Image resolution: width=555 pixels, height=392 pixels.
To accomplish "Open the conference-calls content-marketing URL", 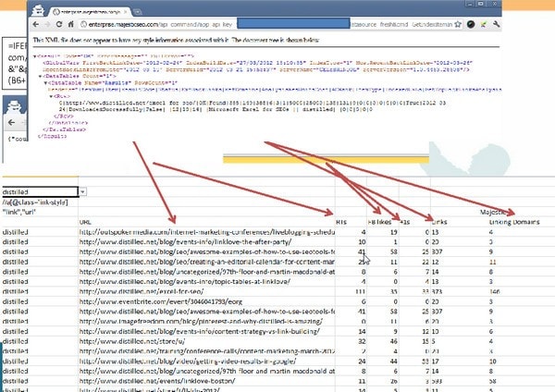I will pos(206,351).
